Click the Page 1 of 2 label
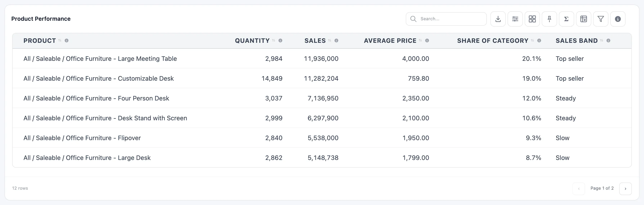644x205 pixels. coord(602,188)
